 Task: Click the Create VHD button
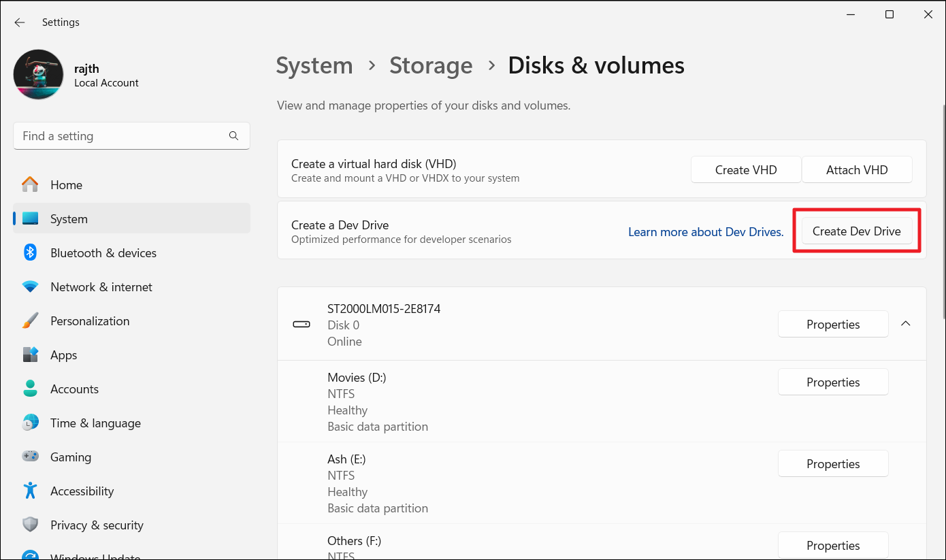pyautogui.click(x=745, y=170)
